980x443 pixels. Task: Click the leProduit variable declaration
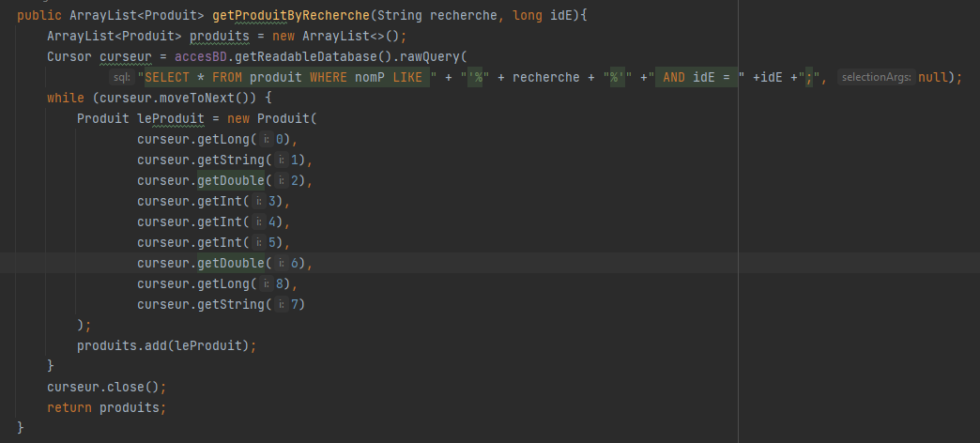(171, 118)
